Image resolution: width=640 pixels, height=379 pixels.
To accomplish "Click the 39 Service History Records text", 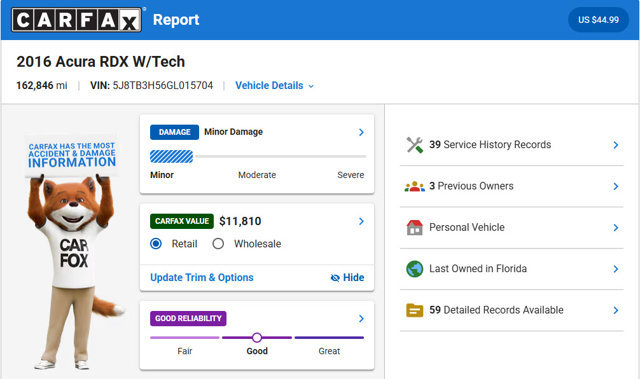I will (490, 145).
